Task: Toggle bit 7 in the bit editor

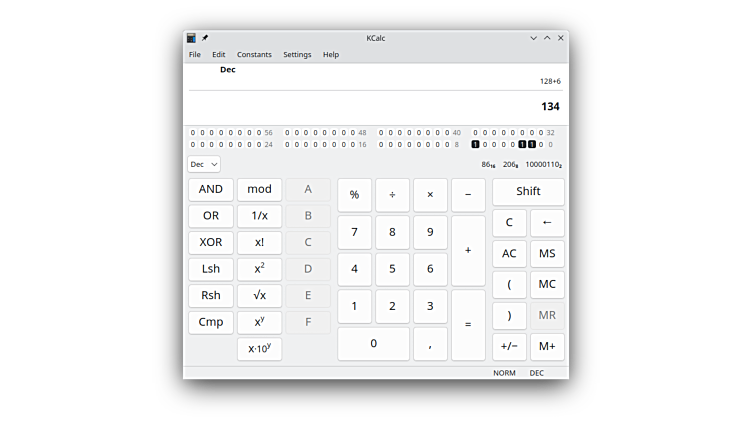Action: point(475,144)
